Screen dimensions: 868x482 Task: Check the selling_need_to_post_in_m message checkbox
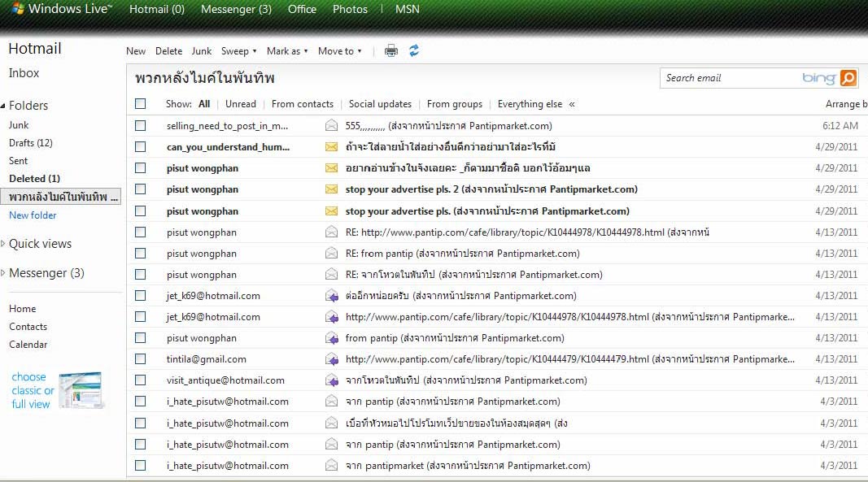point(141,126)
